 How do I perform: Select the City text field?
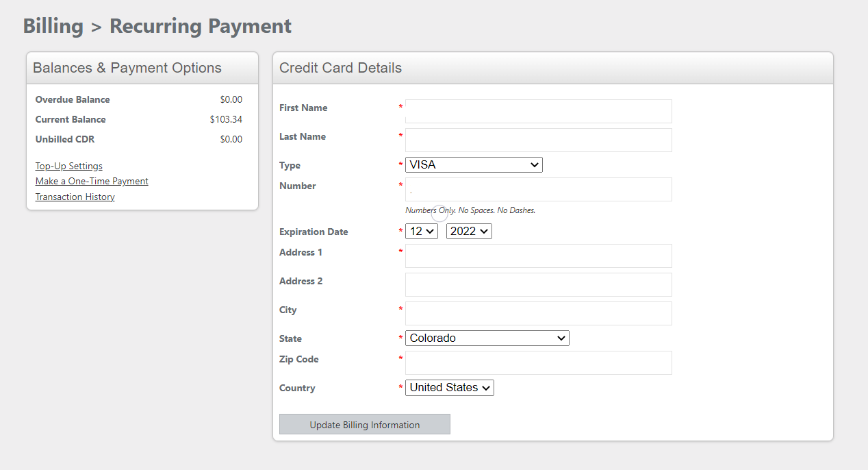pyautogui.click(x=538, y=313)
